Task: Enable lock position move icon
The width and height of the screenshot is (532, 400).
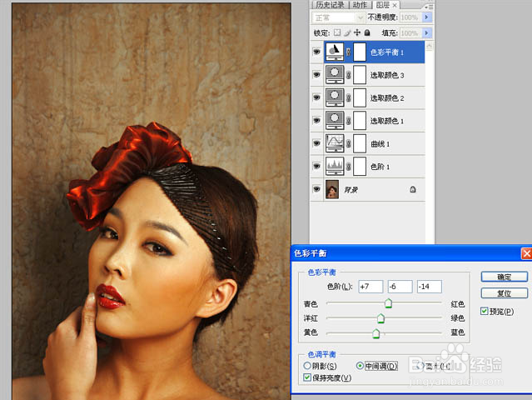Action: coord(357,32)
